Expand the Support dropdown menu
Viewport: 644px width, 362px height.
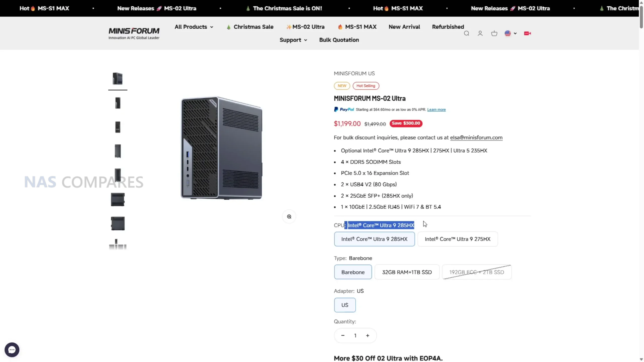coord(293,40)
